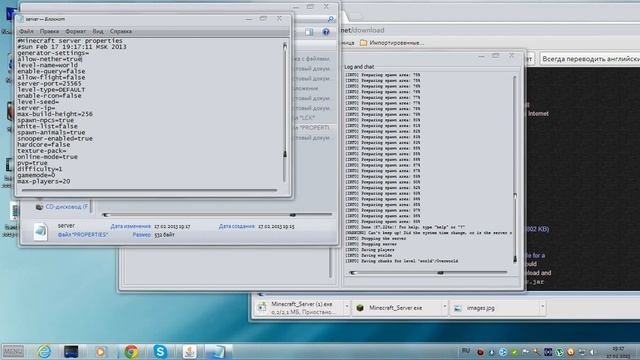Click the Minecraft_Server (1).exe download item
Screen dimensions: 640x360
tap(302, 308)
